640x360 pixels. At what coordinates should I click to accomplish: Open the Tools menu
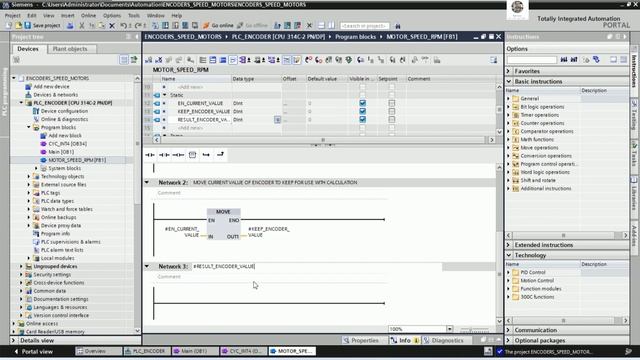click(134, 16)
